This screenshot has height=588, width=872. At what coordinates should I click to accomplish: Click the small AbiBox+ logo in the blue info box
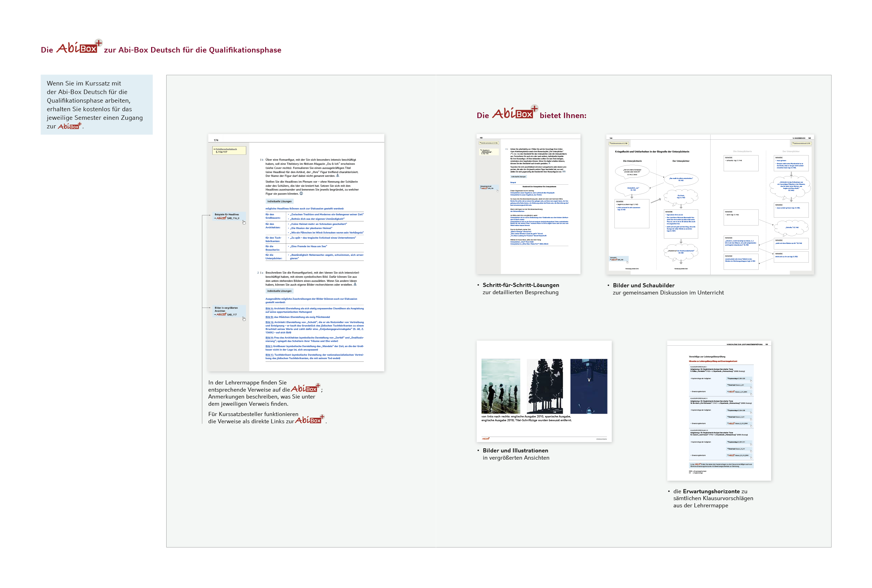(x=69, y=126)
